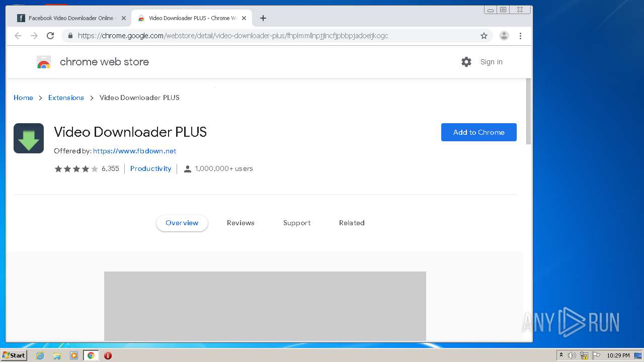The height and width of the screenshot is (362, 644).
Task: Open the https://www.fbdown.net link
Action: tap(134, 151)
